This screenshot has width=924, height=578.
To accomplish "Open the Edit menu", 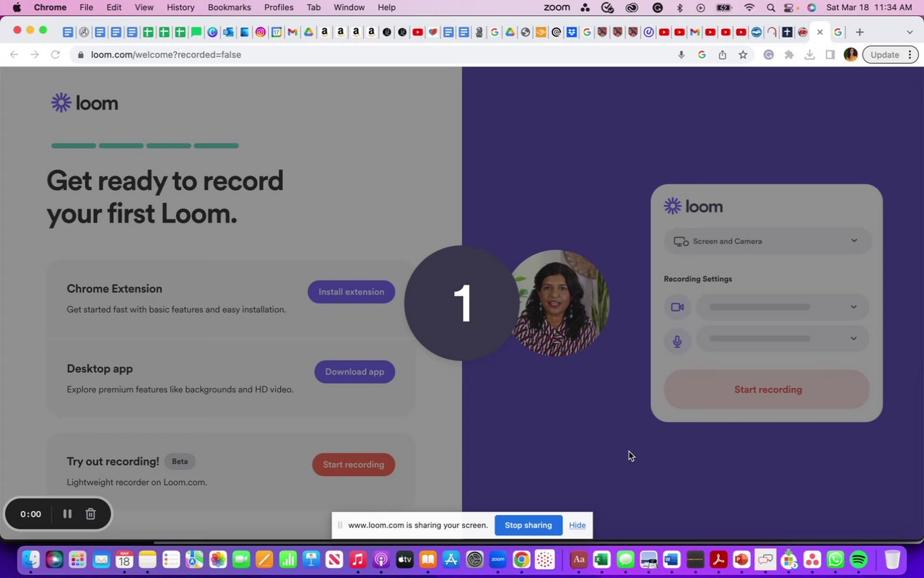I will click(114, 7).
